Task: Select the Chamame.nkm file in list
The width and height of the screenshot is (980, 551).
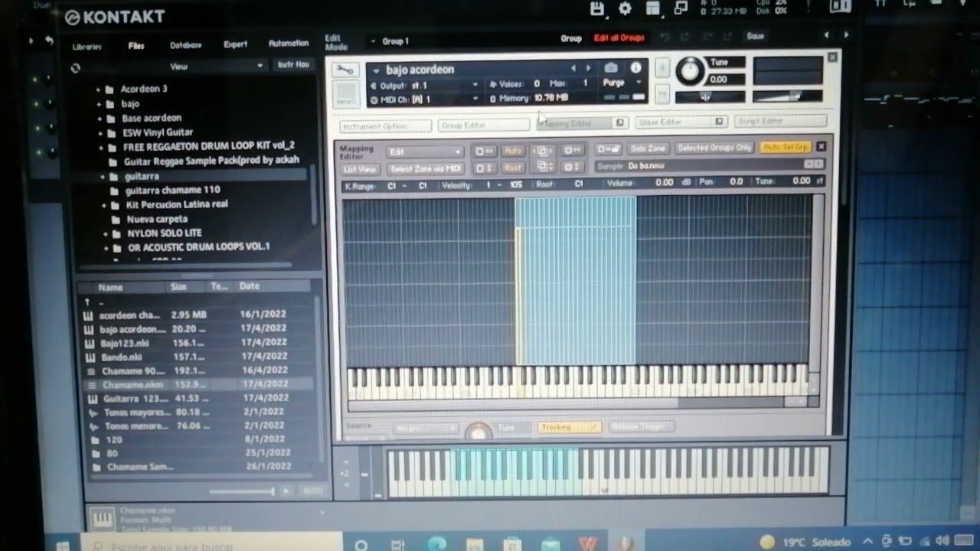Action: click(x=199, y=384)
